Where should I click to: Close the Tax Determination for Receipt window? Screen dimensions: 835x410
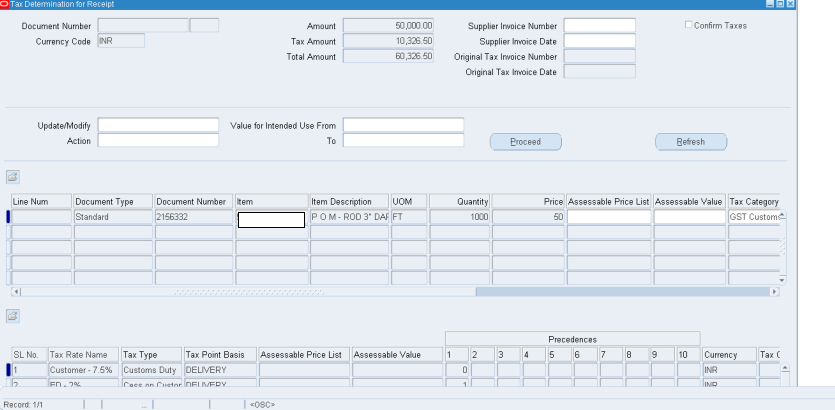(x=790, y=4)
